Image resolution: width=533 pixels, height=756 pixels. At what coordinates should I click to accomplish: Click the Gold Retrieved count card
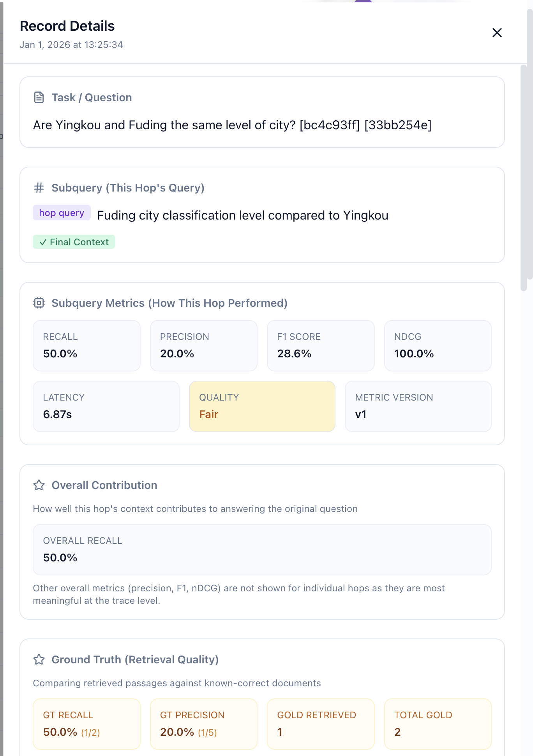point(320,724)
